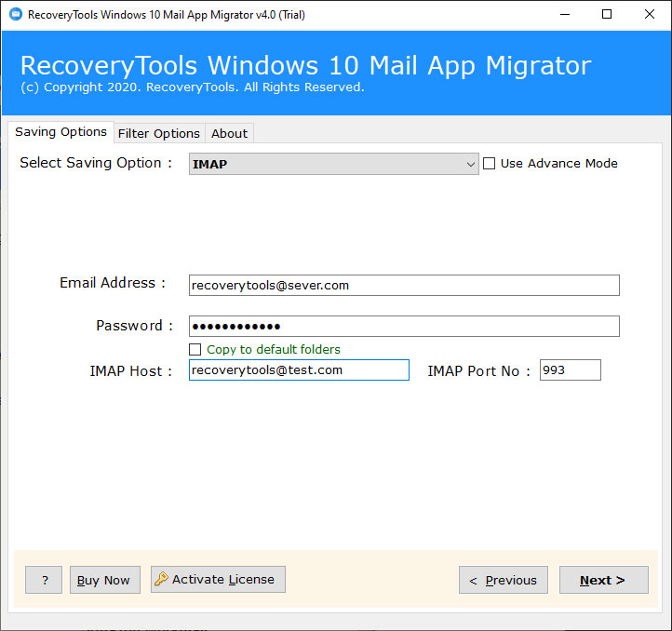
Task: Maximize the Mail App Migrator window
Action: pos(607,14)
